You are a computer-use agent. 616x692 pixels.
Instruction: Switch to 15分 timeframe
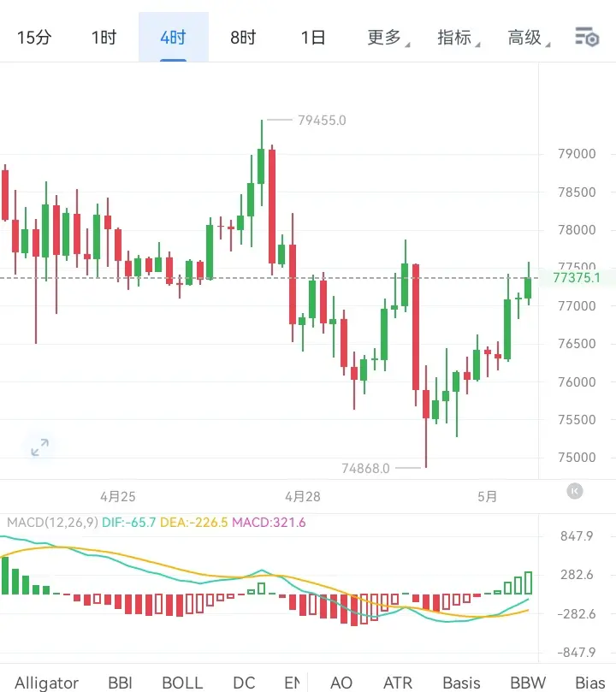[x=34, y=38]
